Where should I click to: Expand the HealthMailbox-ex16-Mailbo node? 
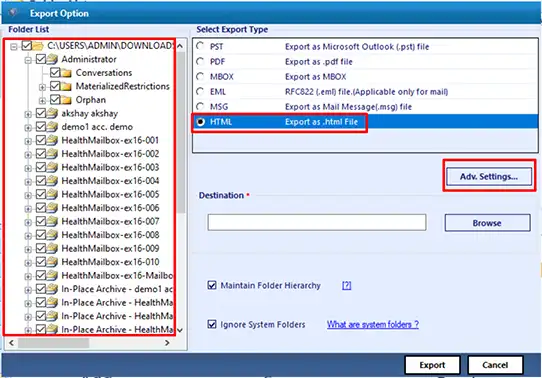pos(28,276)
